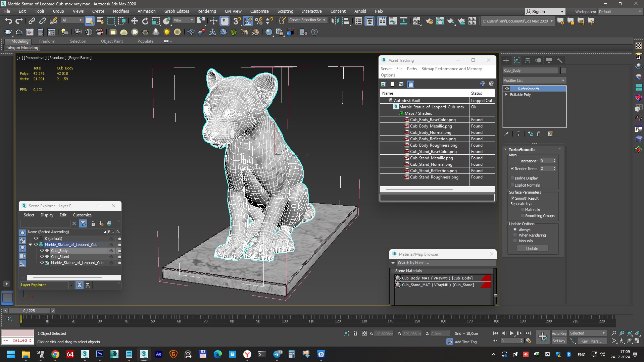The width and height of the screenshot is (644, 362).
Task: Click the time slider 0 / 225 handle
Action: (29, 311)
